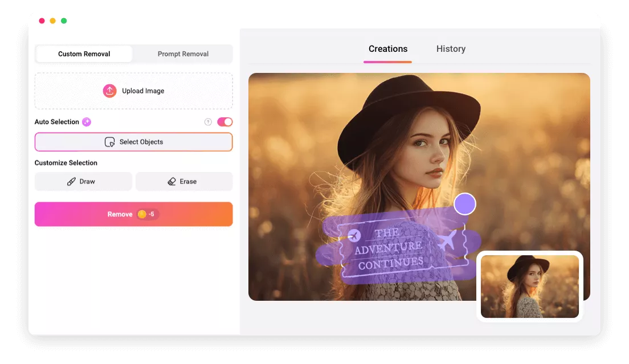Click the pink upload arrow icon
This screenshot has height=364, width=629.
click(x=109, y=91)
